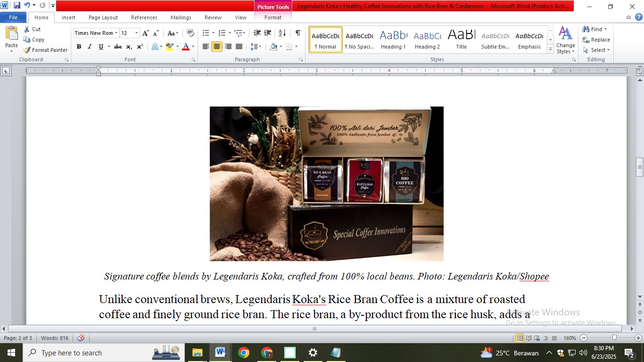Undo the last action
This screenshot has height=362, width=644.
click(27, 6)
